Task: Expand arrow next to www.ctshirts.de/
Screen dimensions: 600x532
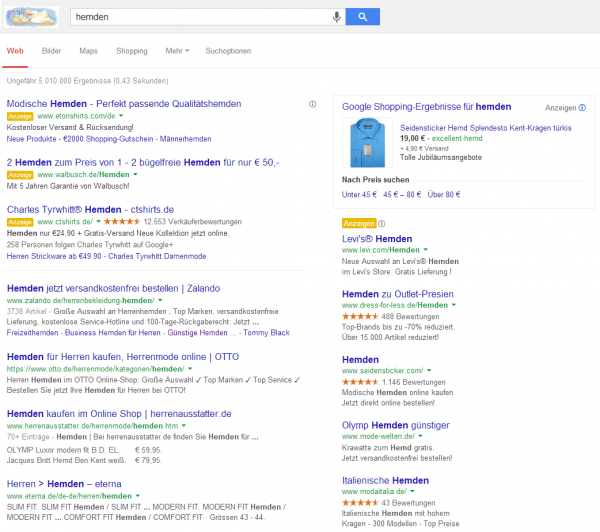Action: [x=98, y=222]
